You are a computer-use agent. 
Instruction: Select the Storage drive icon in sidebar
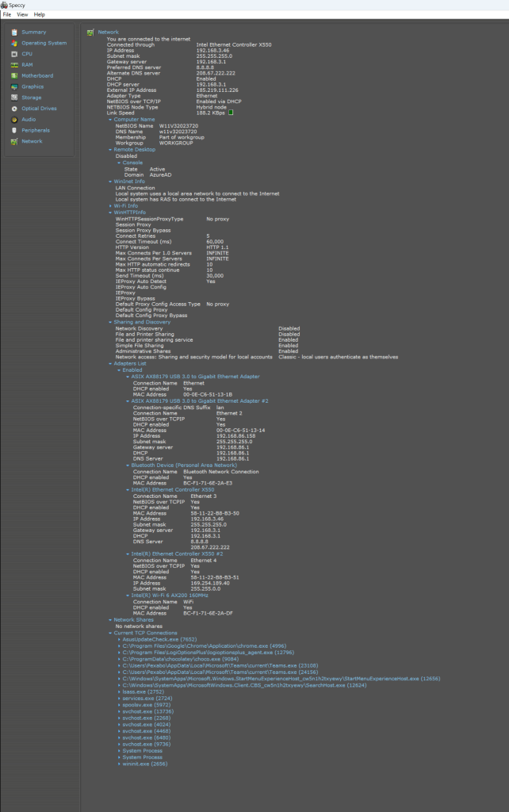[x=14, y=98]
